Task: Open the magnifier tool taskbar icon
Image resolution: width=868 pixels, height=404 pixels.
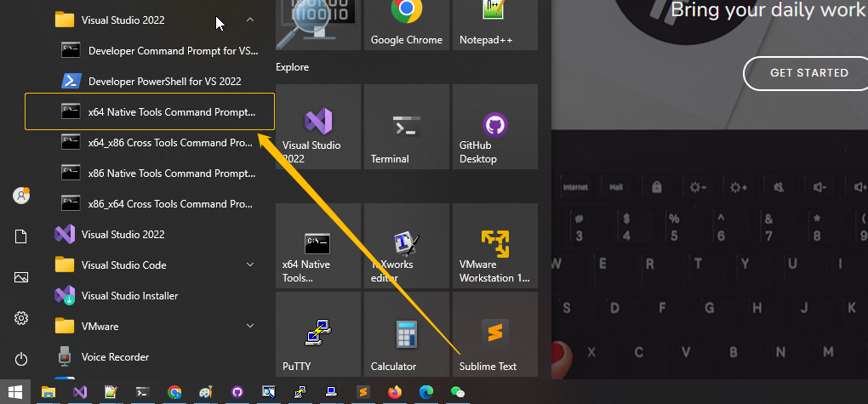Action: point(268,392)
